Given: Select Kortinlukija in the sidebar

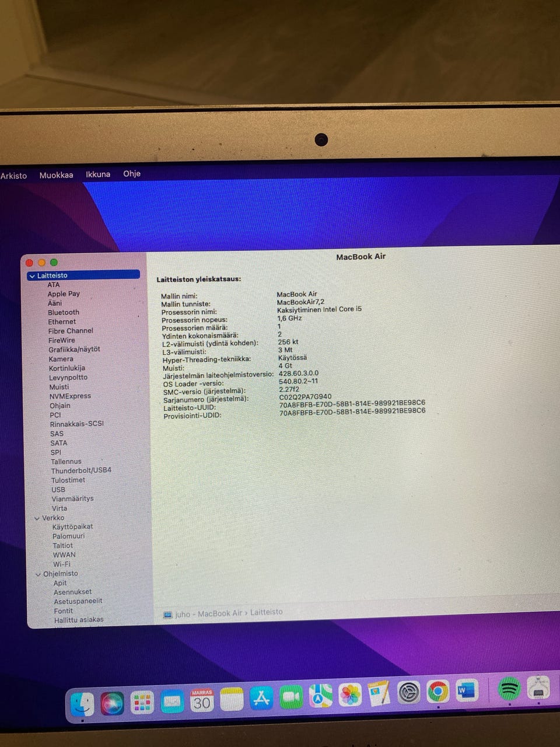Looking at the screenshot, I should [67, 368].
